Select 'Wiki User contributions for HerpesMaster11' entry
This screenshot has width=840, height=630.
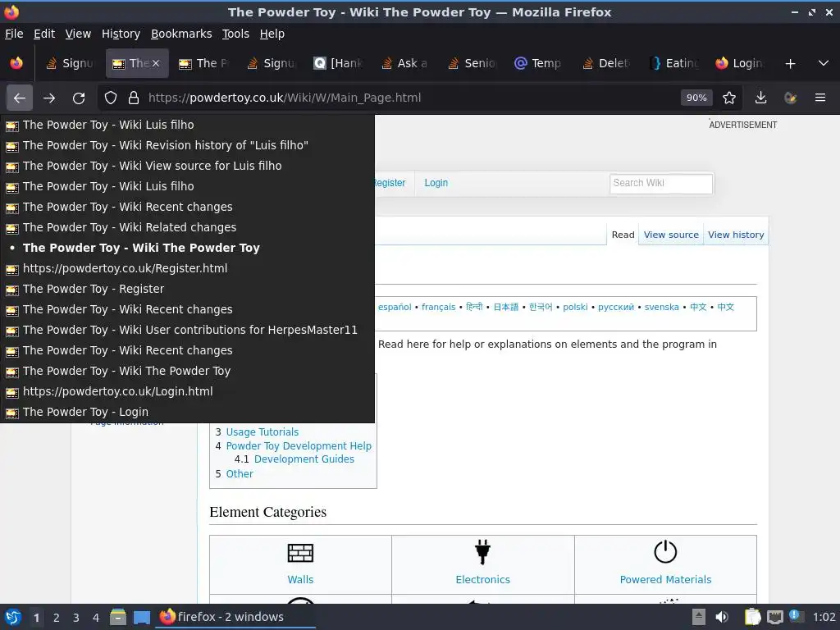(x=187, y=330)
